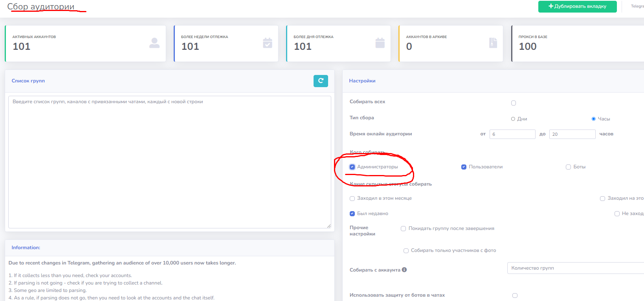Uncheck the Был недавно checkbox
644x301 pixels.
(352, 213)
